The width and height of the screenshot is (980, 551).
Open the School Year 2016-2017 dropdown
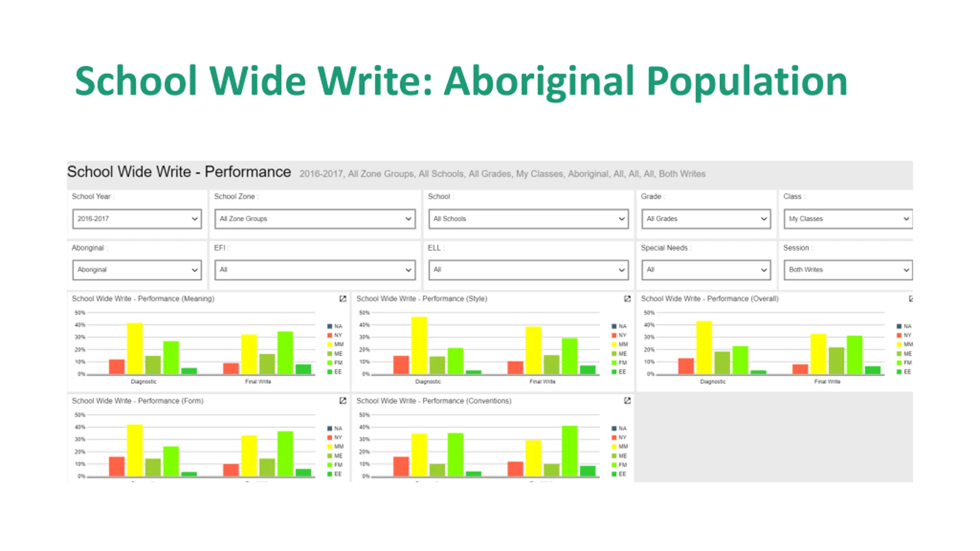[x=137, y=219]
